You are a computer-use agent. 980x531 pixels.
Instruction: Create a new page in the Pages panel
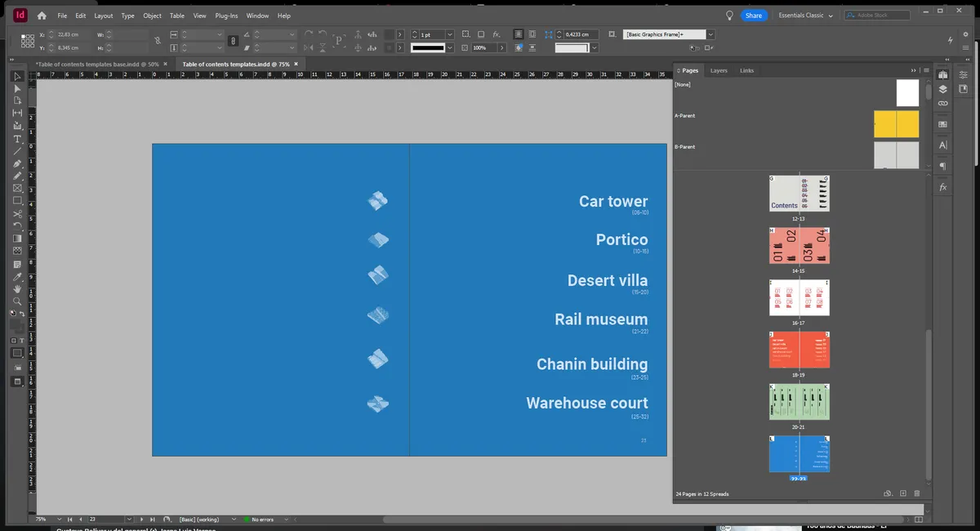[902, 493]
